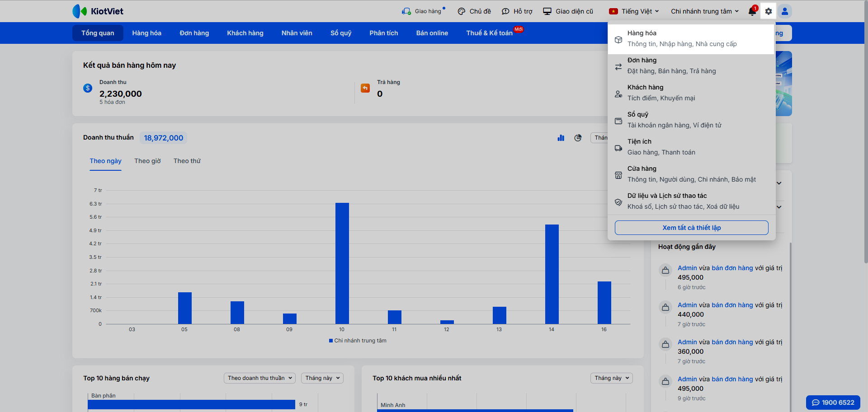868x412 pixels.
Task: Open the Theo doanh thu thuần dropdown
Action: [259, 378]
